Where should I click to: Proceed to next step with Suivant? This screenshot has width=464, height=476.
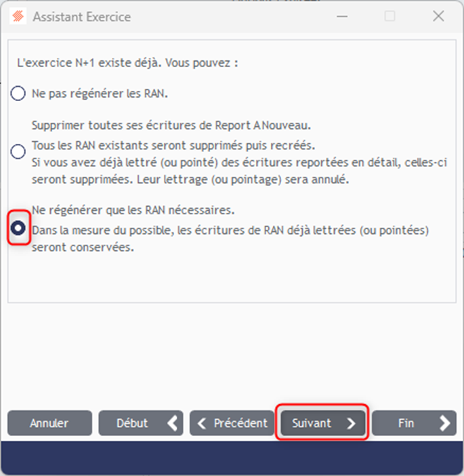[323, 423]
